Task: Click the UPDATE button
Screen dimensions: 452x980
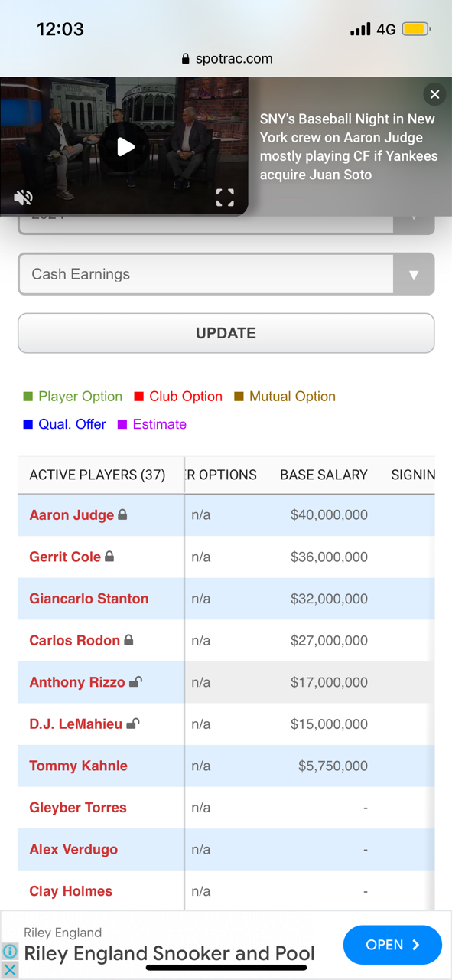Action: (226, 333)
